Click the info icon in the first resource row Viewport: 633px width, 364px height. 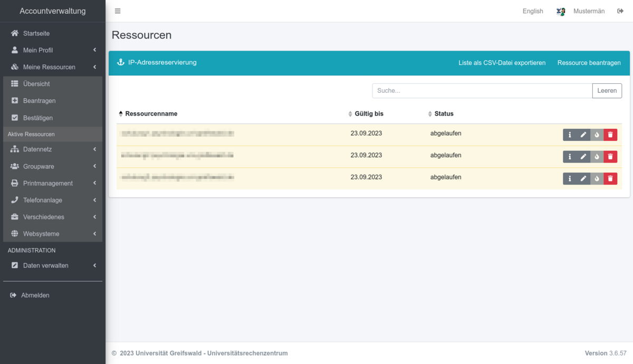click(x=570, y=135)
